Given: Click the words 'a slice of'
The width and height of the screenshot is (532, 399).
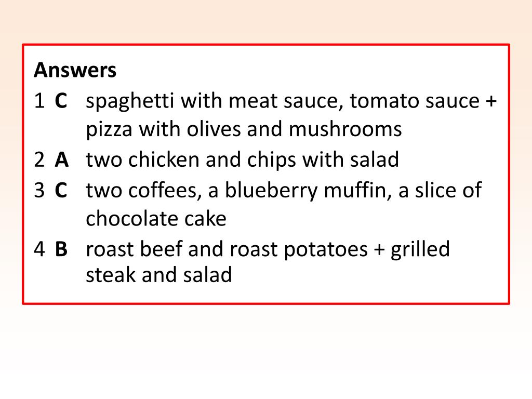Looking at the screenshot, I should point(440,190).
